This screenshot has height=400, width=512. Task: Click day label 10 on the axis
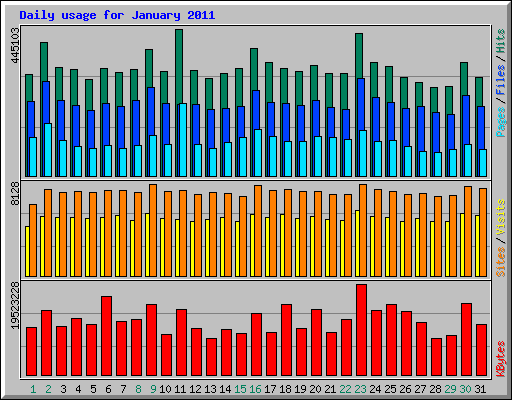[x=165, y=389]
